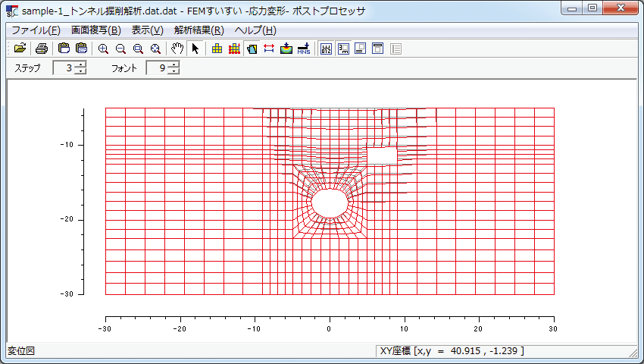Close the post-processor window

pos(621,8)
